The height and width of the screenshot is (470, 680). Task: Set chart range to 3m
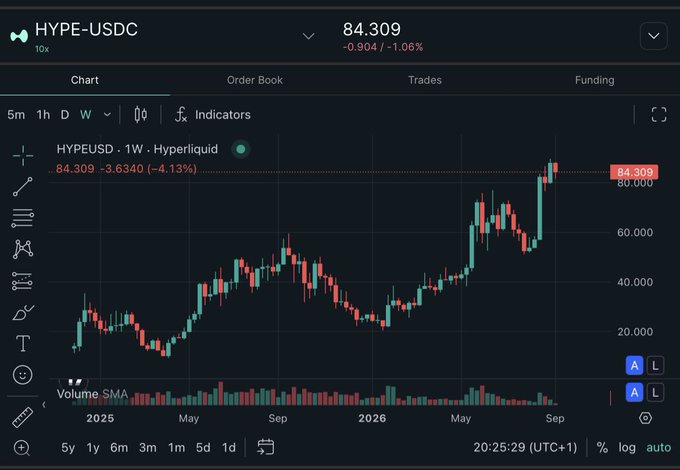tap(147, 447)
